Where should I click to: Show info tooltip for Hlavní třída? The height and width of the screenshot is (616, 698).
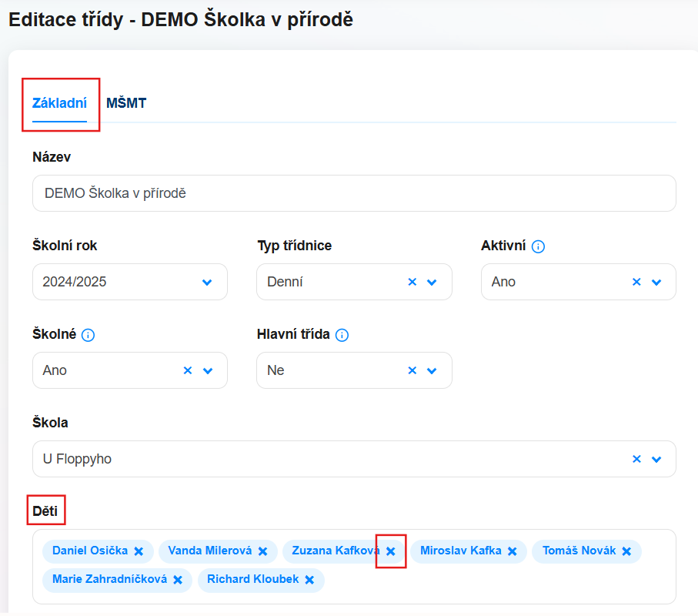(342, 335)
